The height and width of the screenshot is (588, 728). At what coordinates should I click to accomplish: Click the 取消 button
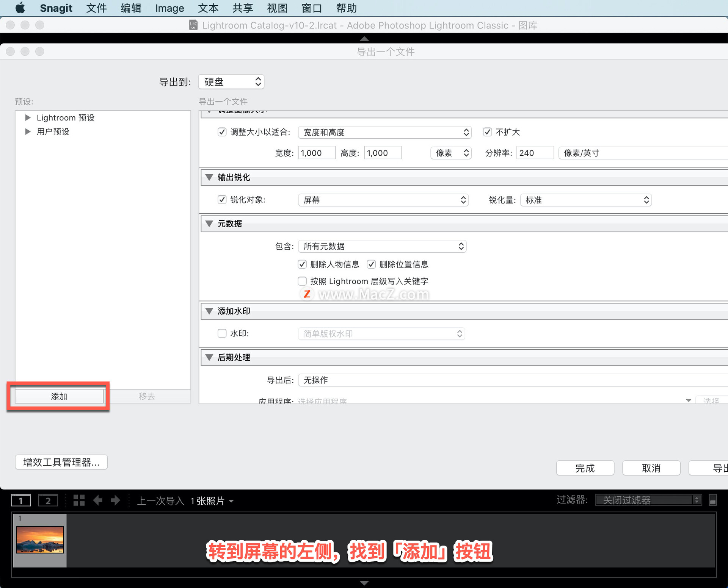click(x=651, y=468)
